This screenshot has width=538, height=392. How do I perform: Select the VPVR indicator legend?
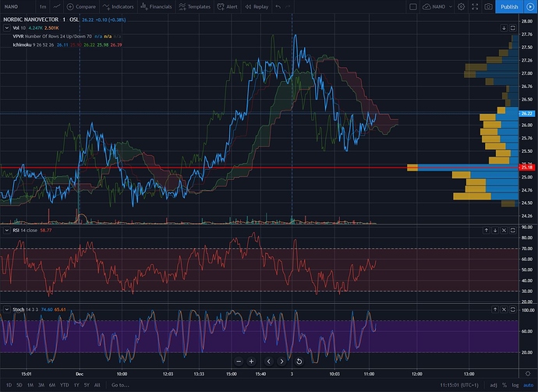coord(67,37)
